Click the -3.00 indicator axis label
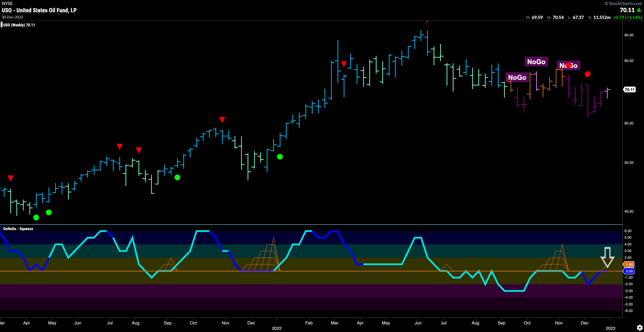 (x=628, y=291)
